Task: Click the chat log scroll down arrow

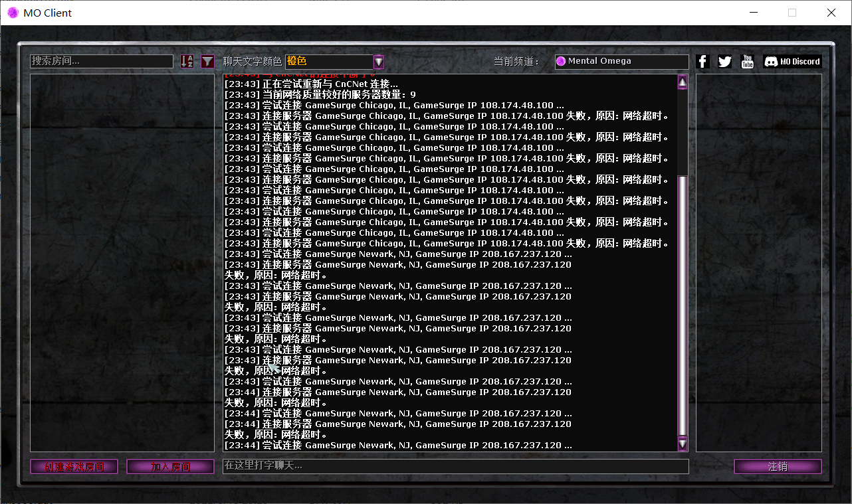Action: point(683,444)
